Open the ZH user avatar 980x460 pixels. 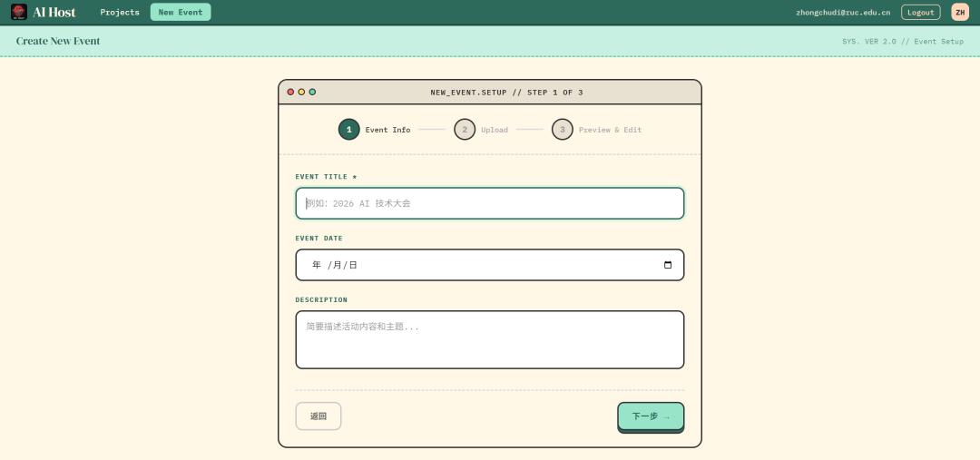959,12
